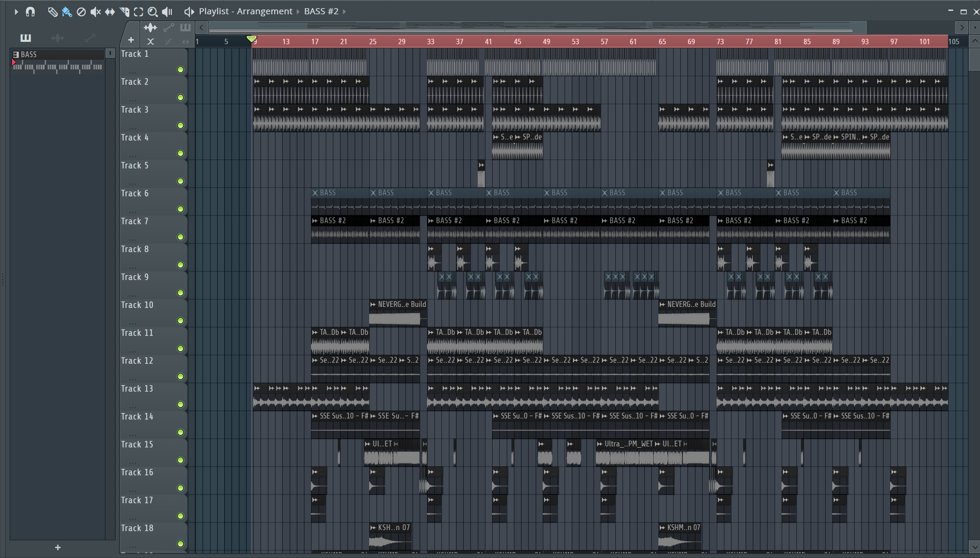
Task: Click the playhead position marker
Action: [252, 39]
